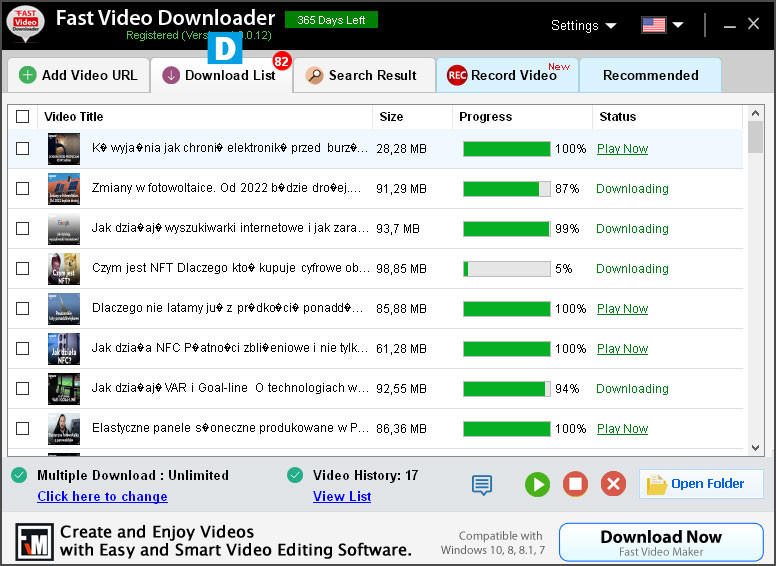Play Now the Elastyczne panele video
Image resolution: width=776 pixels, height=566 pixels.
622,429
